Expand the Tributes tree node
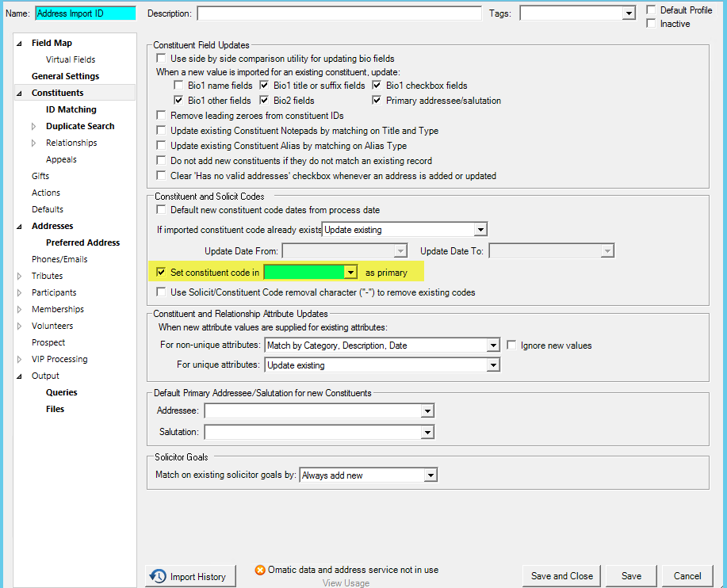This screenshot has width=727, height=588. [20, 277]
